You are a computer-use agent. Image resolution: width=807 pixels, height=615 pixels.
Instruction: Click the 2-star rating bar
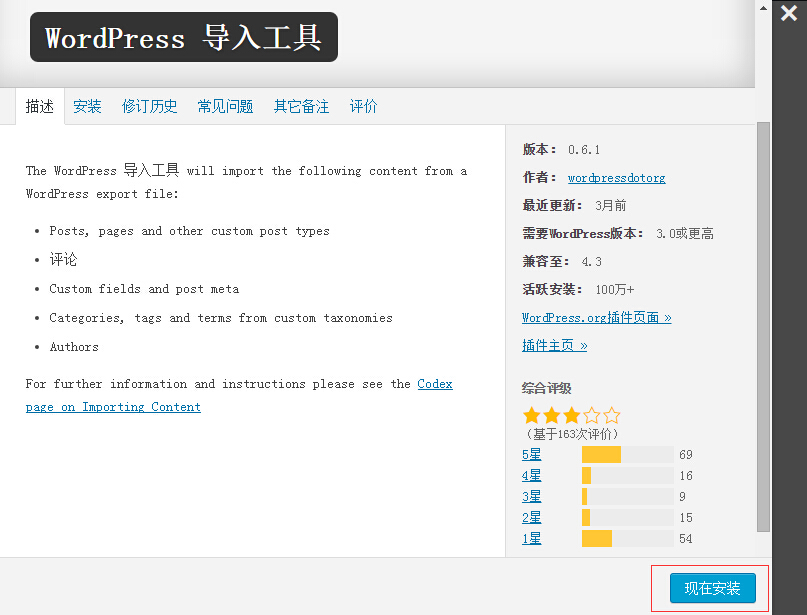pyautogui.click(x=627, y=518)
